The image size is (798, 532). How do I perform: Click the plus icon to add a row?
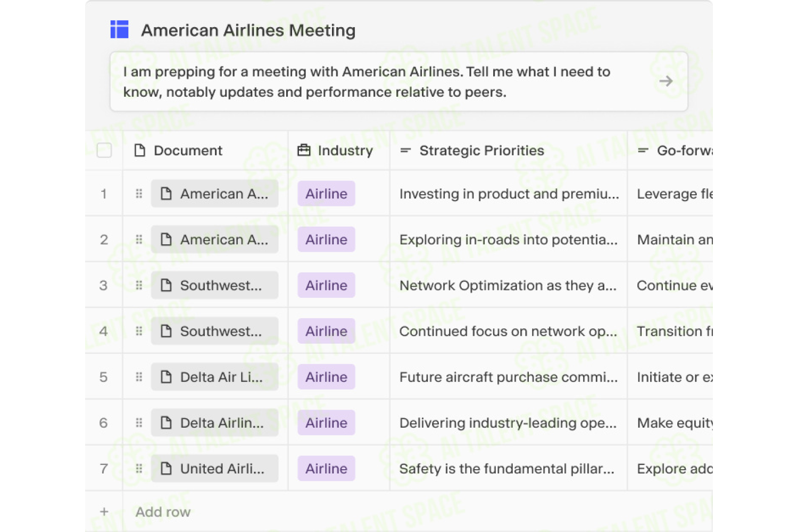(x=104, y=512)
